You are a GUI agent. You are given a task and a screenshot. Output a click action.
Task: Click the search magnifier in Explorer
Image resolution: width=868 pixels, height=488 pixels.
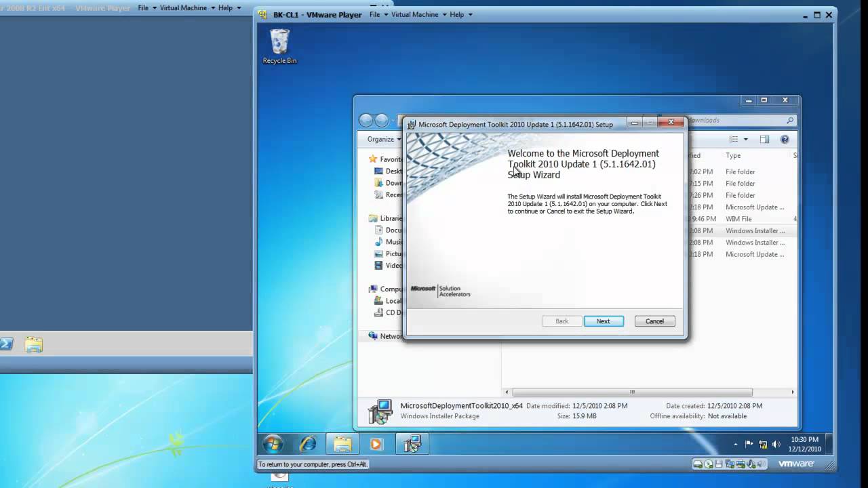(790, 121)
